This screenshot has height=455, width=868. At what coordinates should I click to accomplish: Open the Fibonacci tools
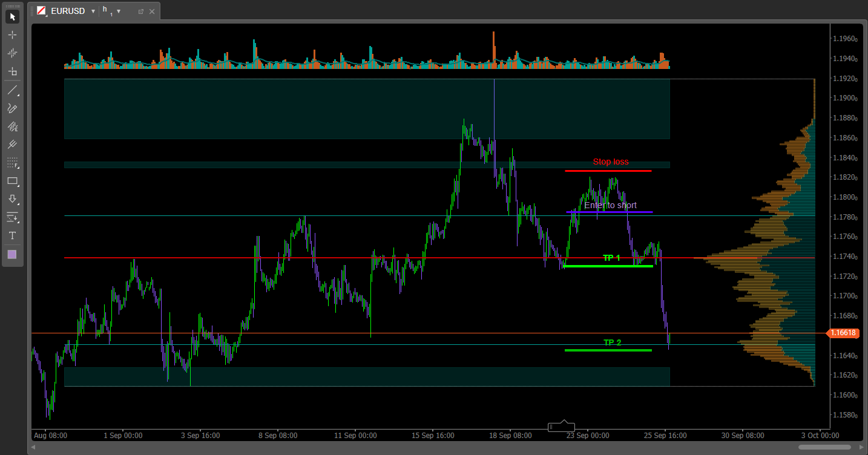pyautogui.click(x=12, y=163)
